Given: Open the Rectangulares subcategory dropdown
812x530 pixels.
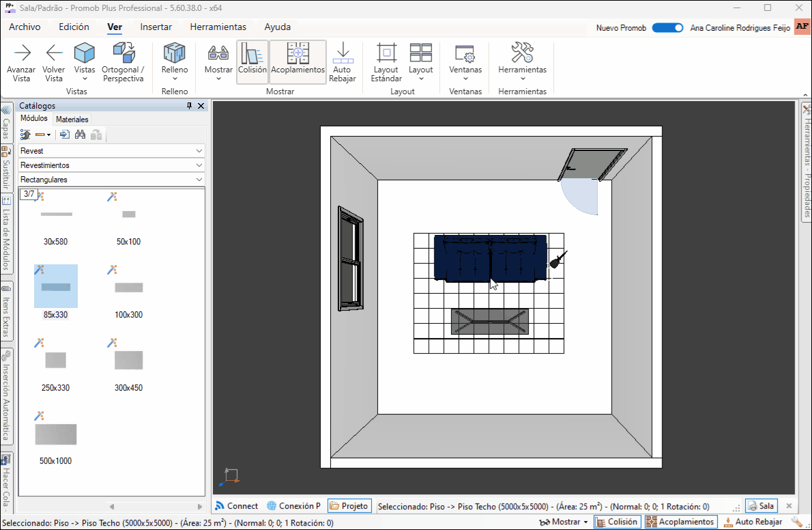Looking at the screenshot, I should pyautogui.click(x=111, y=180).
